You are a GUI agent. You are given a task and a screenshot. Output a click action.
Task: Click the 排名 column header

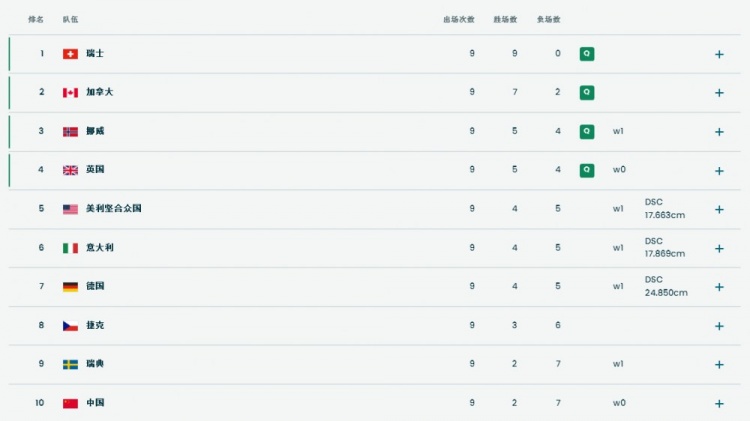[36, 19]
